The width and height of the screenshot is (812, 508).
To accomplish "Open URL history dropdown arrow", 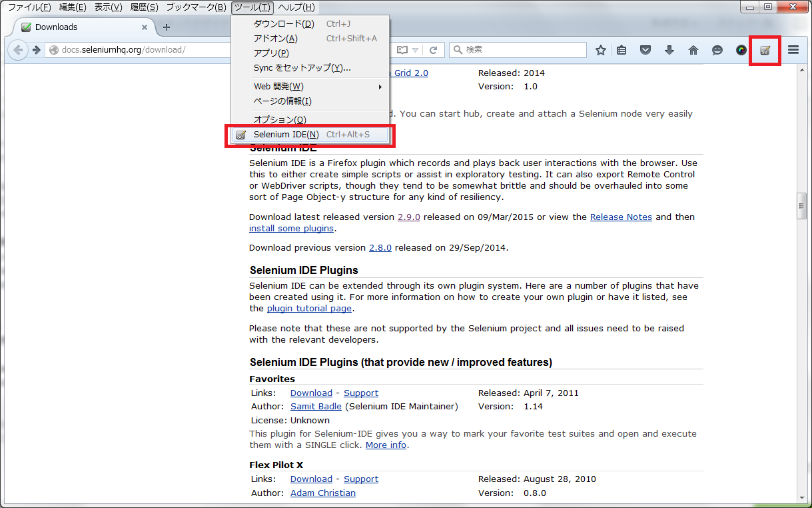I will coord(416,50).
